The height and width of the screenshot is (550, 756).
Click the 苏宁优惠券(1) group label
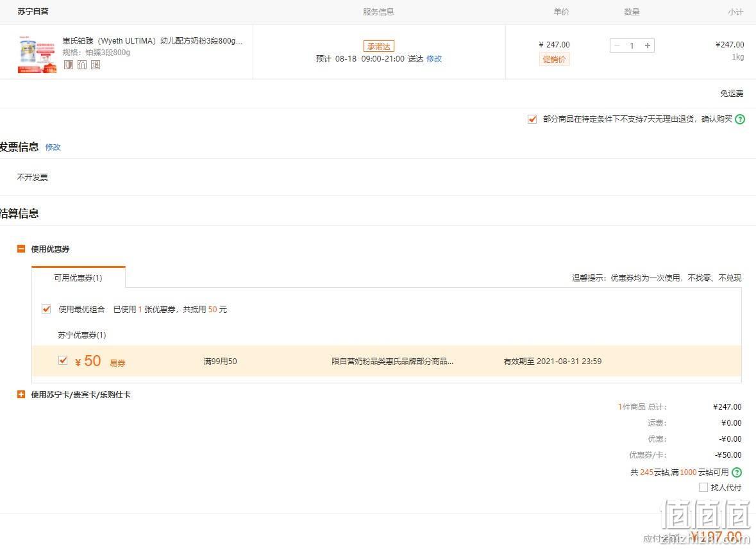coord(82,335)
